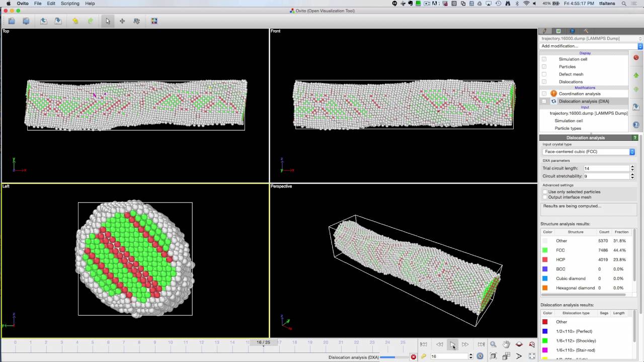Select the arrow Selection mode tool
This screenshot has width=644, height=362.
tap(108, 21)
